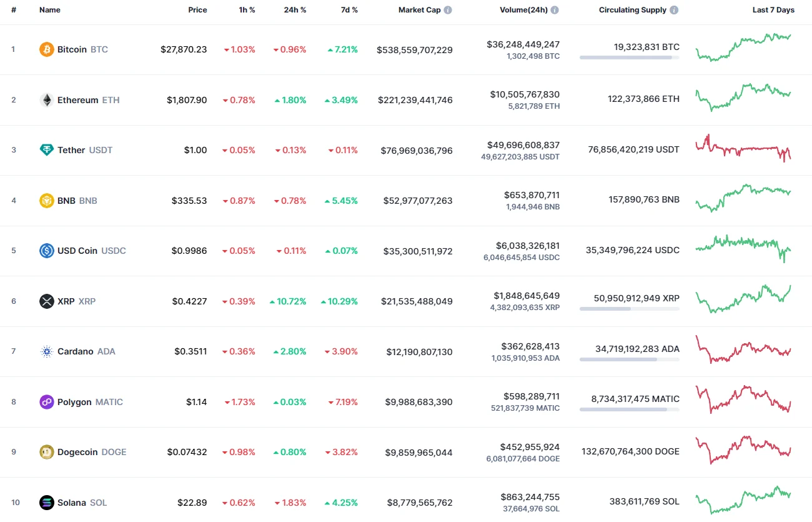
Task: Select the Tether USDT logo
Action: click(46, 150)
